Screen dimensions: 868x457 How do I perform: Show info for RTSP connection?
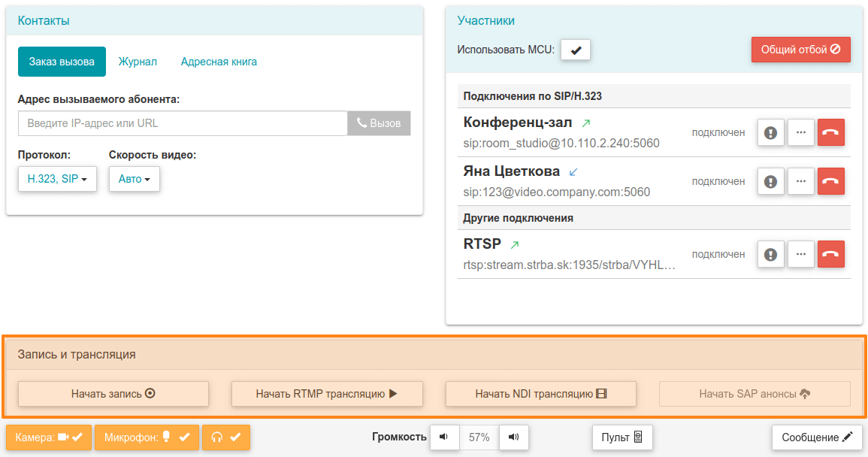pyautogui.click(x=770, y=254)
